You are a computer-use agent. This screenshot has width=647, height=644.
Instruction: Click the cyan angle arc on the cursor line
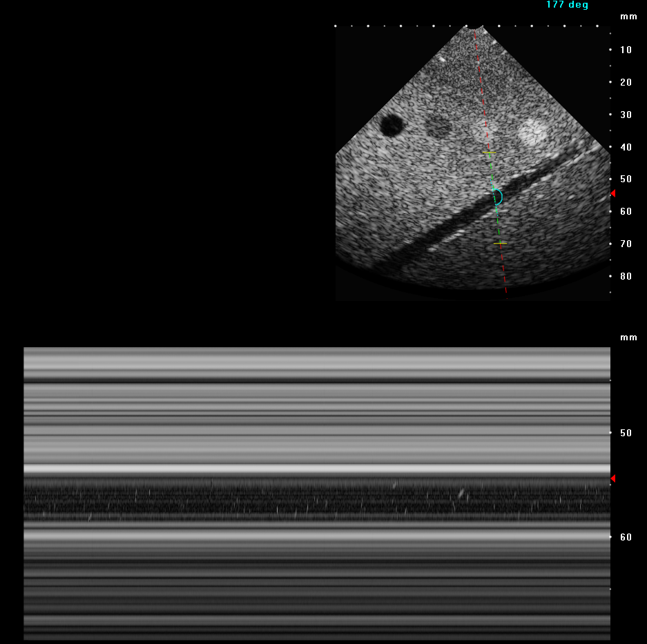coord(498,197)
